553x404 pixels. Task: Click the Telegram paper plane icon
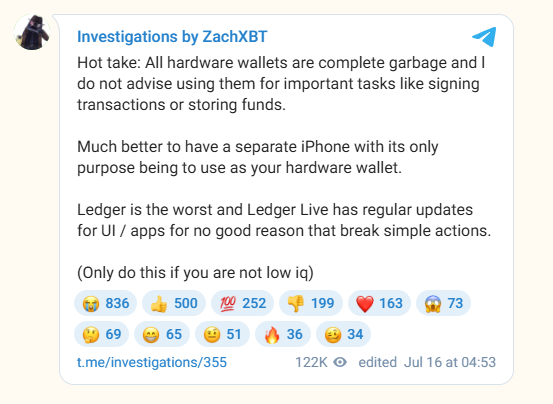click(x=484, y=37)
